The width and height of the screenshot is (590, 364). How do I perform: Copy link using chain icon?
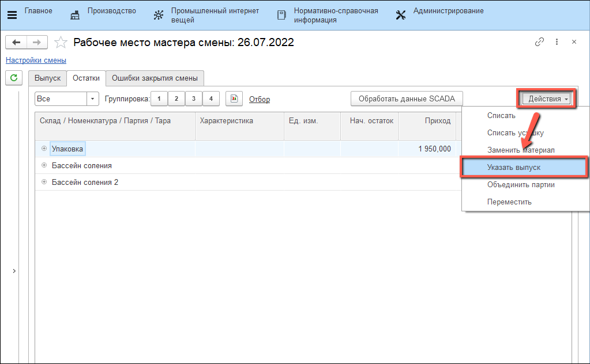point(540,42)
